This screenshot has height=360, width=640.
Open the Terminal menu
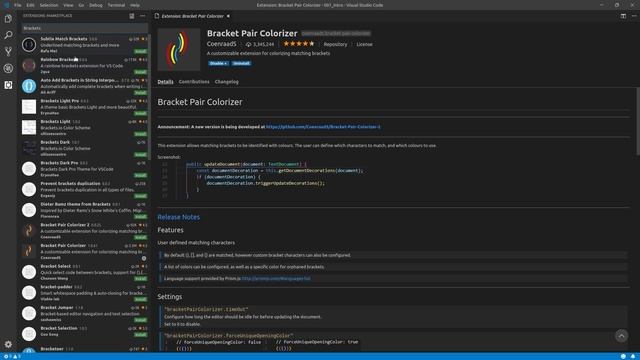pyautogui.click(x=116, y=5)
